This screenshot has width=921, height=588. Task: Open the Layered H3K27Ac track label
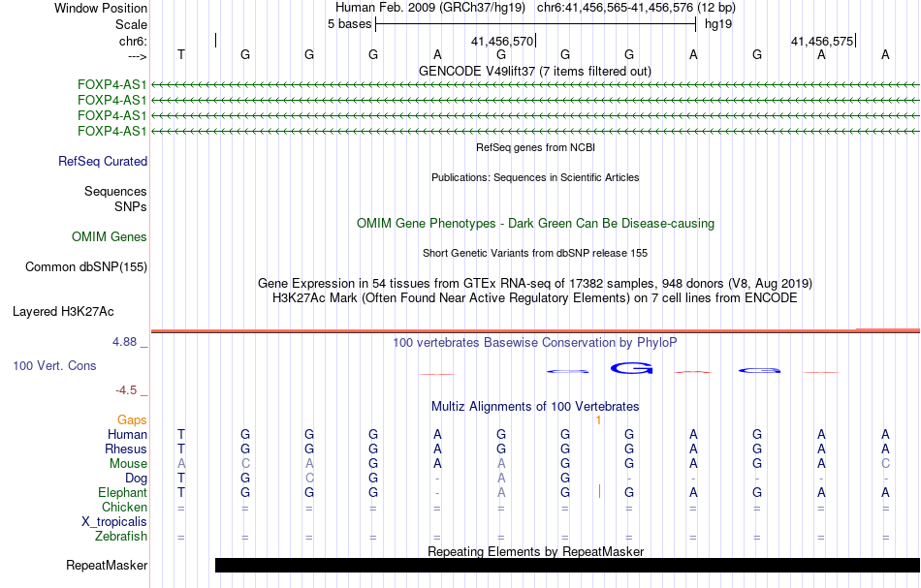(x=63, y=312)
